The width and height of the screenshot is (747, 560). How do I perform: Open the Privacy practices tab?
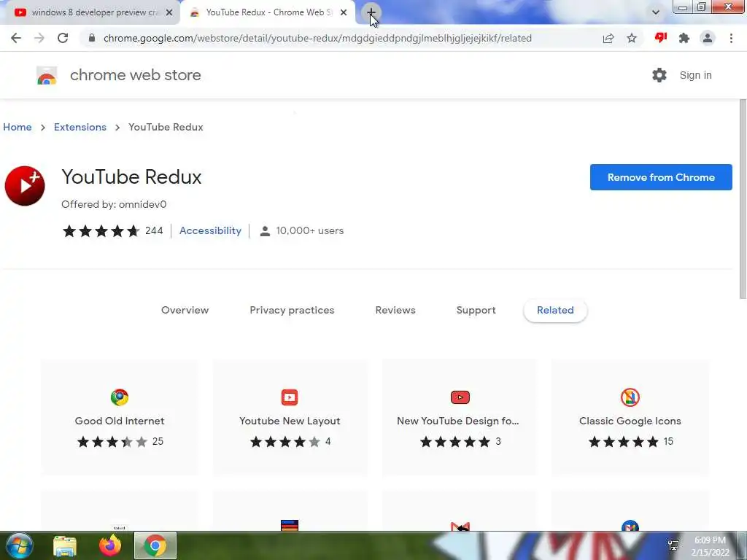292,310
